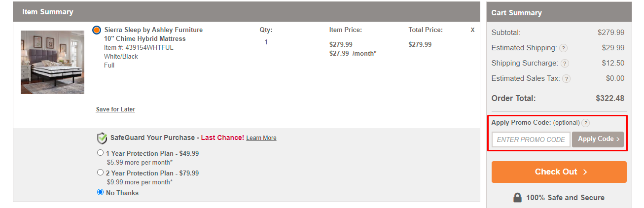Focus the Enter Promo Code field

click(531, 139)
